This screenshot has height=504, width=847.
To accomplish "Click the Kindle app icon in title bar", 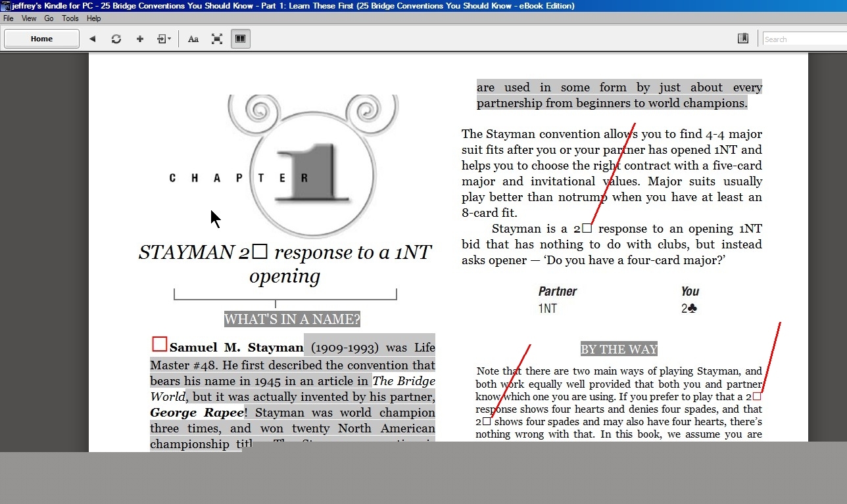I will pos(5,6).
